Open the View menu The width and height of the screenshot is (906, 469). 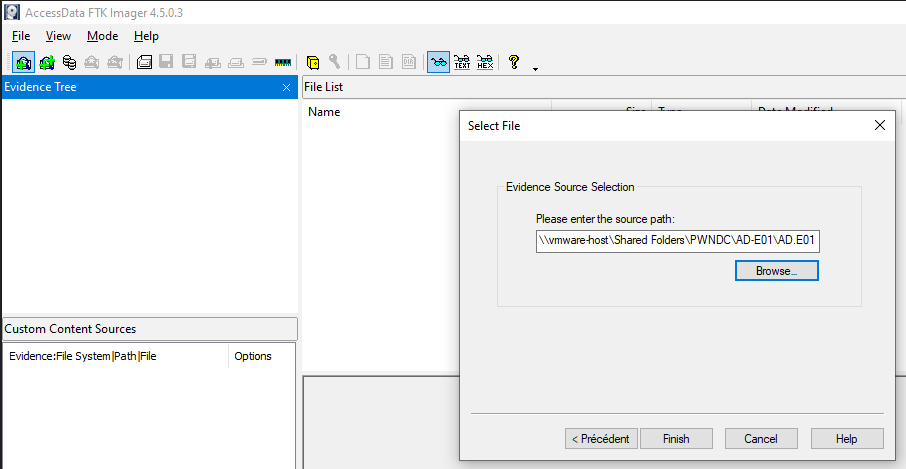pos(58,36)
